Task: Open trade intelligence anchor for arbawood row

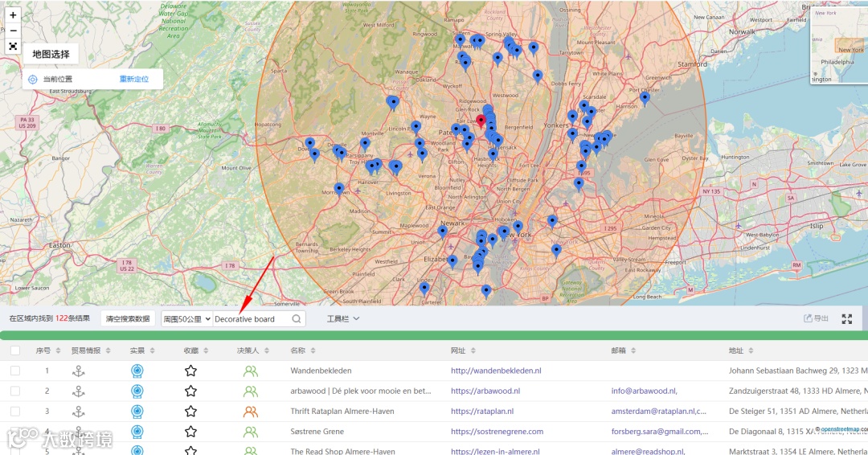Action: [79, 391]
